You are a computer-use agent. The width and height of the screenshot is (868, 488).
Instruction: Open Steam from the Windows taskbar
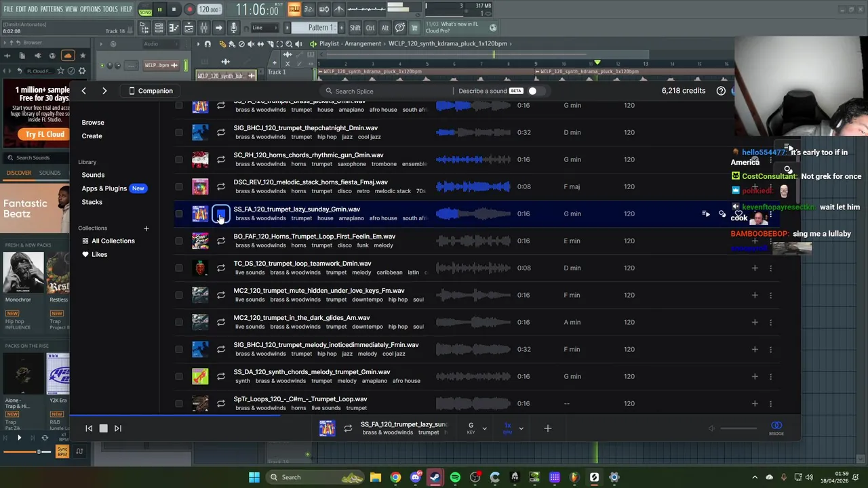click(x=435, y=477)
